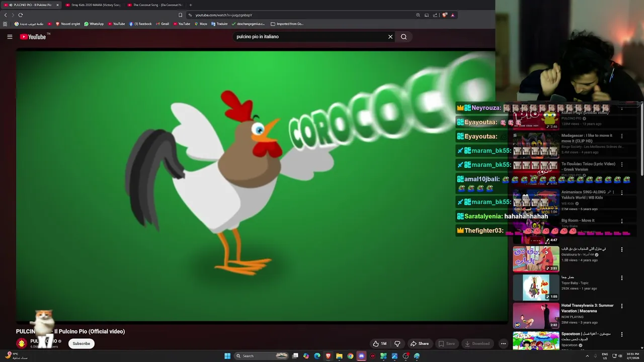
Task: Open Brave browser from the taskbar
Action: click(328, 356)
